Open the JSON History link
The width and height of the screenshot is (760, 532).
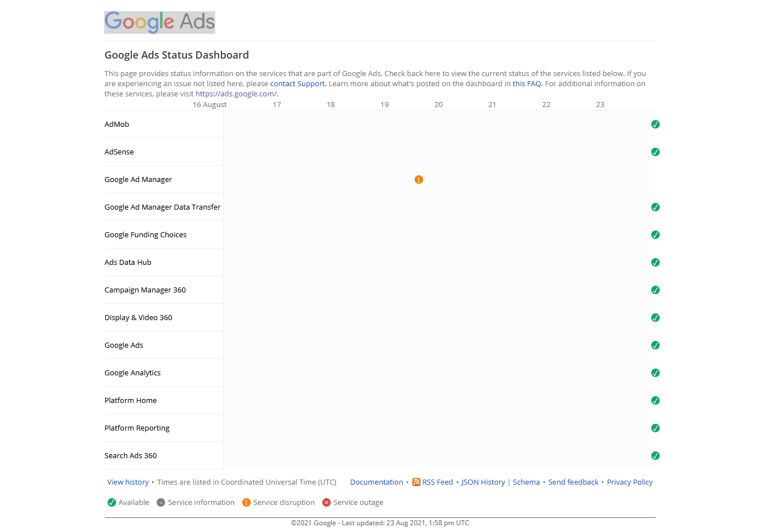pyautogui.click(x=483, y=482)
